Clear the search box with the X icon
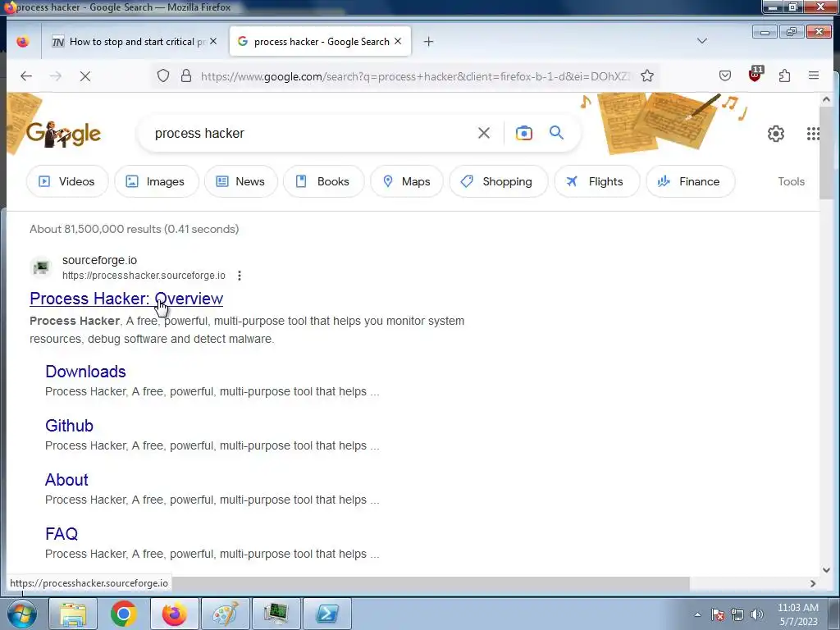This screenshot has width=840, height=630. (484, 133)
